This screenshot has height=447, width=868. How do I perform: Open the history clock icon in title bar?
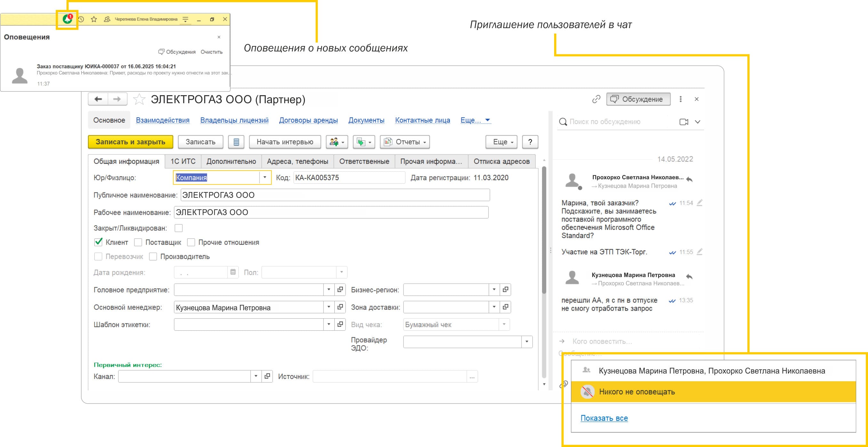coord(81,19)
